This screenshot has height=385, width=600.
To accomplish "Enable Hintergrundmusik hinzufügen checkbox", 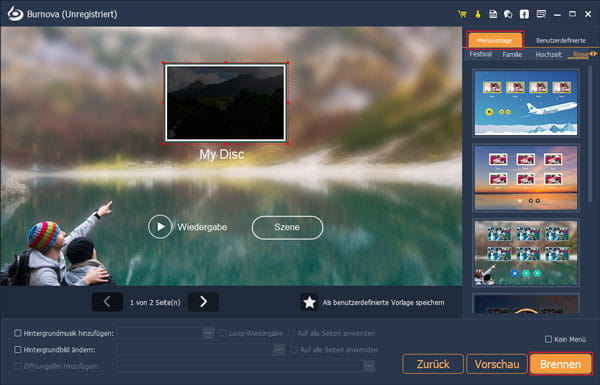I will 18,333.
